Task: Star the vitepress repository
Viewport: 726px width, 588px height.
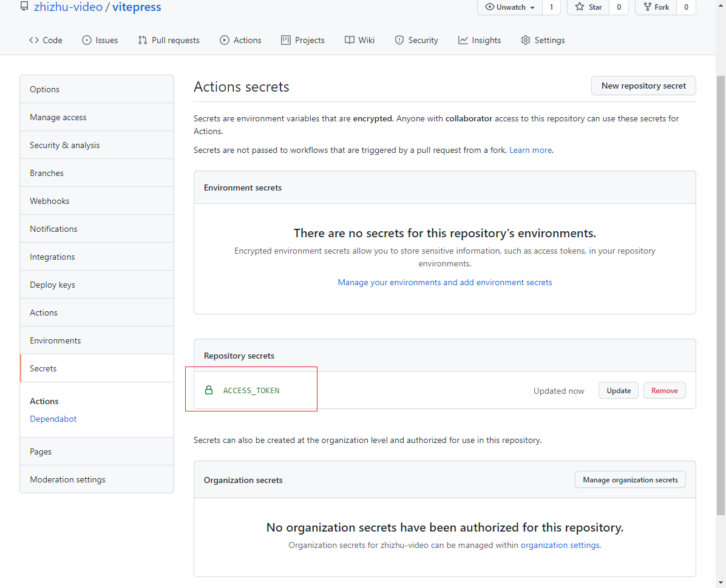Action: pyautogui.click(x=588, y=7)
